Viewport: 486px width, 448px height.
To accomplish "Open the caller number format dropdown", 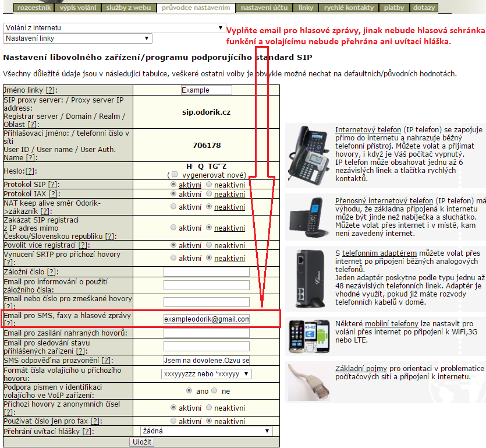I will click(x=206, y=373).
